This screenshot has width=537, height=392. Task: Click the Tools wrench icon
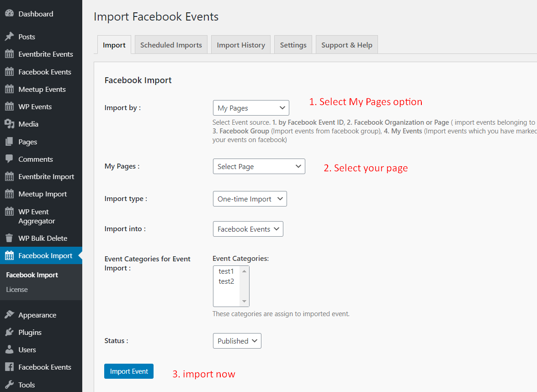(x=9, y=385)
